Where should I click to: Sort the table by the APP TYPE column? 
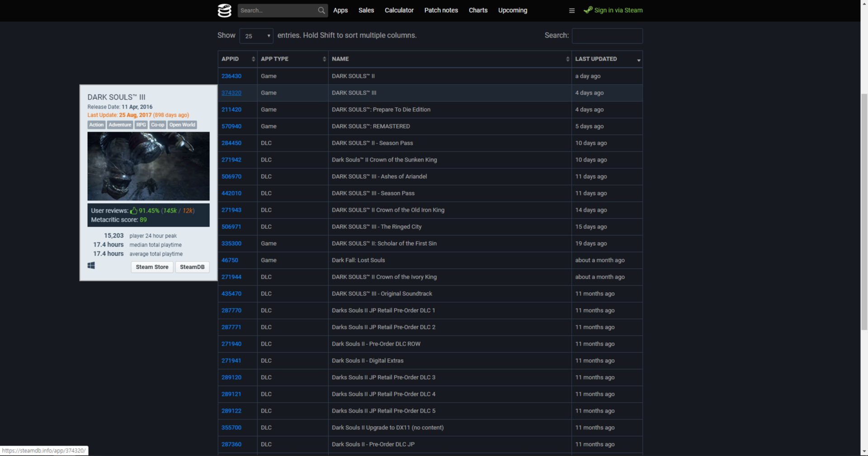(293, 59)
